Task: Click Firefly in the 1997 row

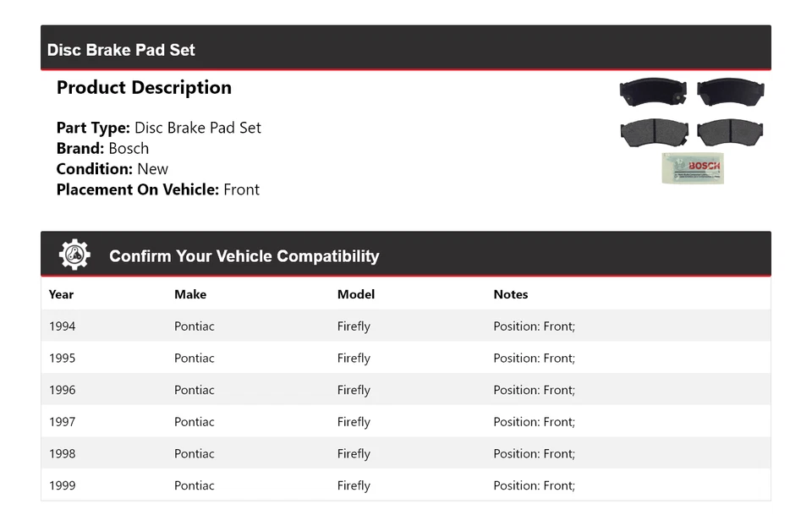Action: (354, 422)
